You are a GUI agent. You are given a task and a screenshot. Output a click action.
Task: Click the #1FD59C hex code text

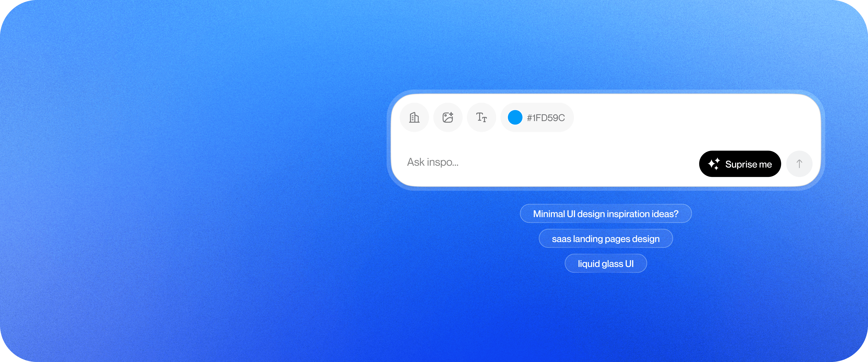(x=546, y=118)
